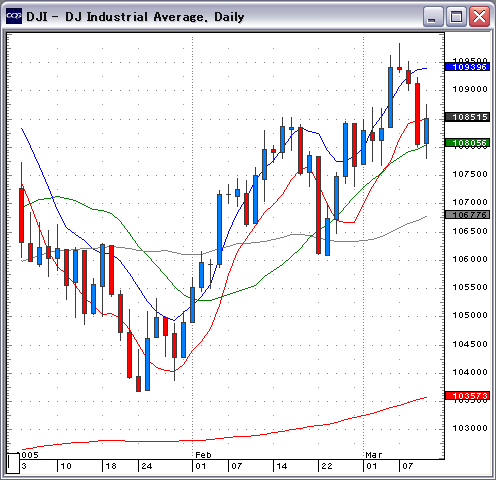Image resolution: width=496 pixels, height=480 pixels.
Task: Click the Feb month label on time axis
Action: 203,455
